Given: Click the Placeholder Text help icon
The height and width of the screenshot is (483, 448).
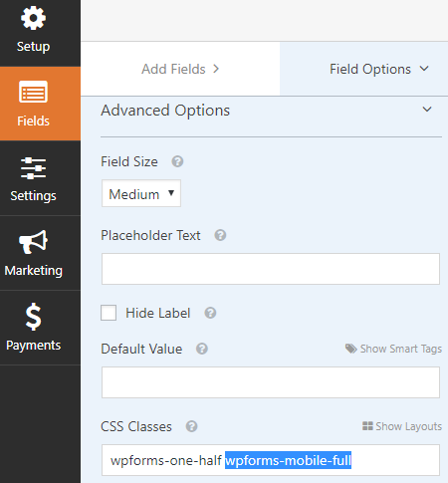Looking at the screenshot, I should [220, 235].
